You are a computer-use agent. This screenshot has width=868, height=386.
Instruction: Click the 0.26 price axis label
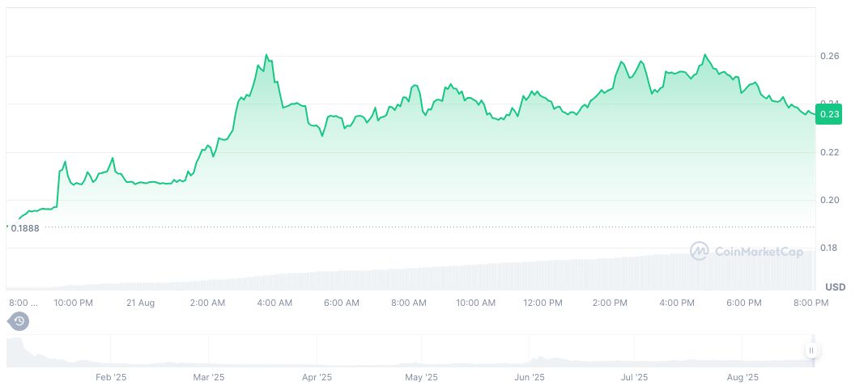click(829, 56)
